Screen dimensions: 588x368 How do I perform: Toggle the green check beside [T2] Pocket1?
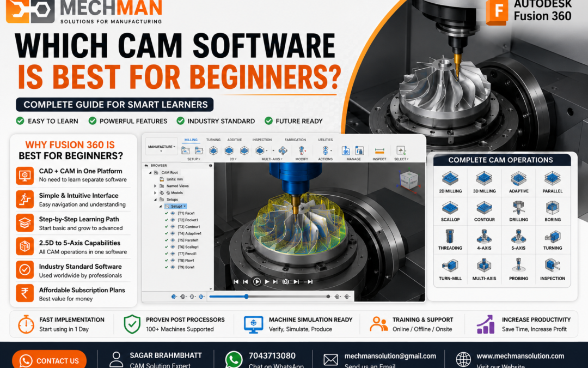pos(166,220)
